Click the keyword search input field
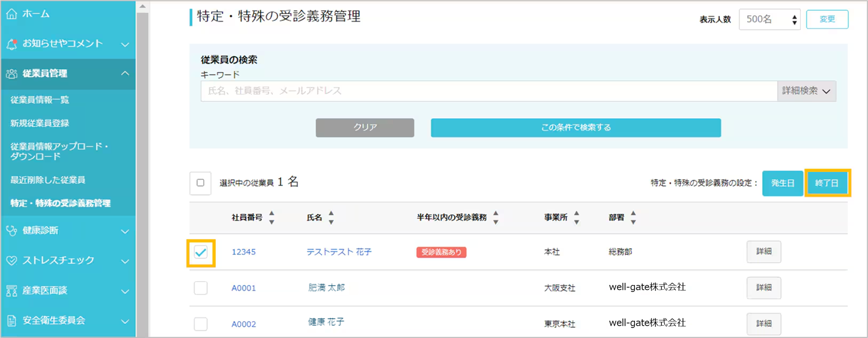The height and width of the screenshot is (338, 868). tap(489, 91)
